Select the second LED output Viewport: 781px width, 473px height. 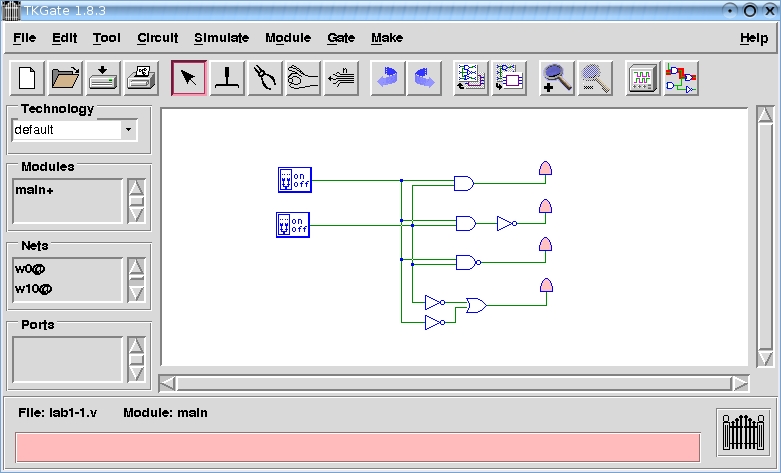click(x=545, y=206)
